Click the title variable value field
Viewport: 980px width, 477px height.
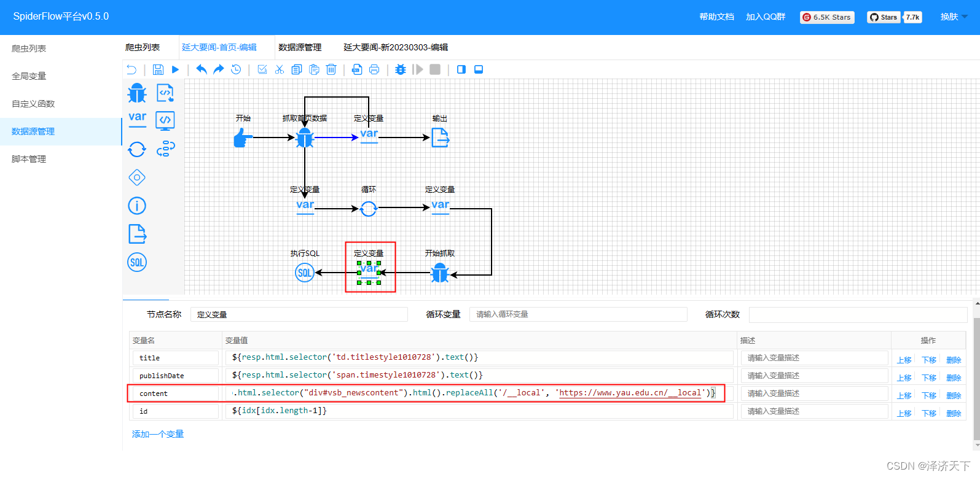coord(480,357)
